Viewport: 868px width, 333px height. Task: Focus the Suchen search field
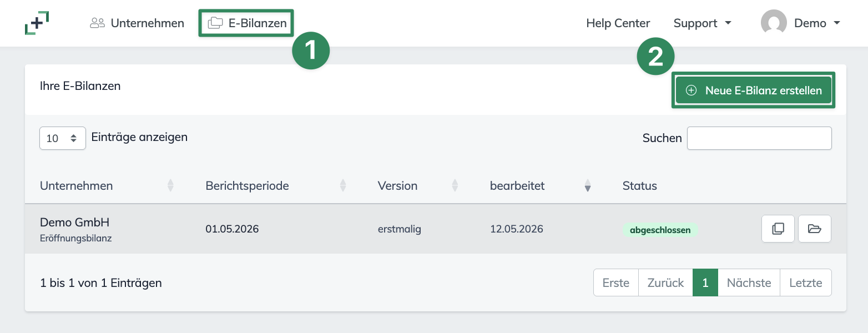[x=759, y=138]
